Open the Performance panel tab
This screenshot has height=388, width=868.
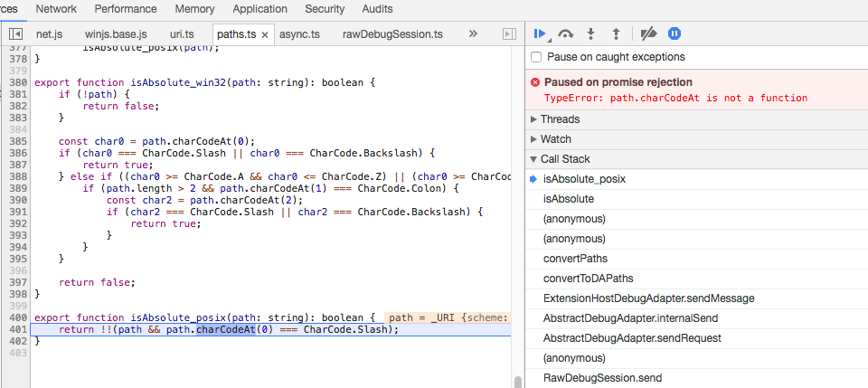[x=126, y=9]
